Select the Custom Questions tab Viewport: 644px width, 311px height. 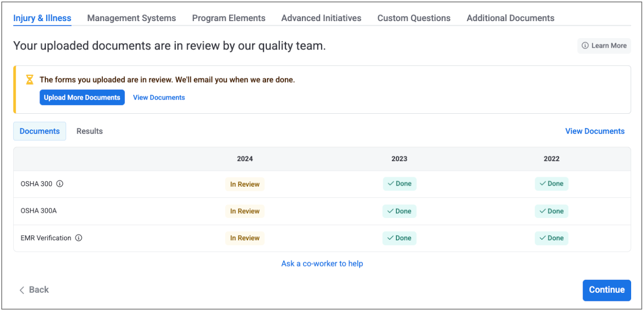click(413, 18)
